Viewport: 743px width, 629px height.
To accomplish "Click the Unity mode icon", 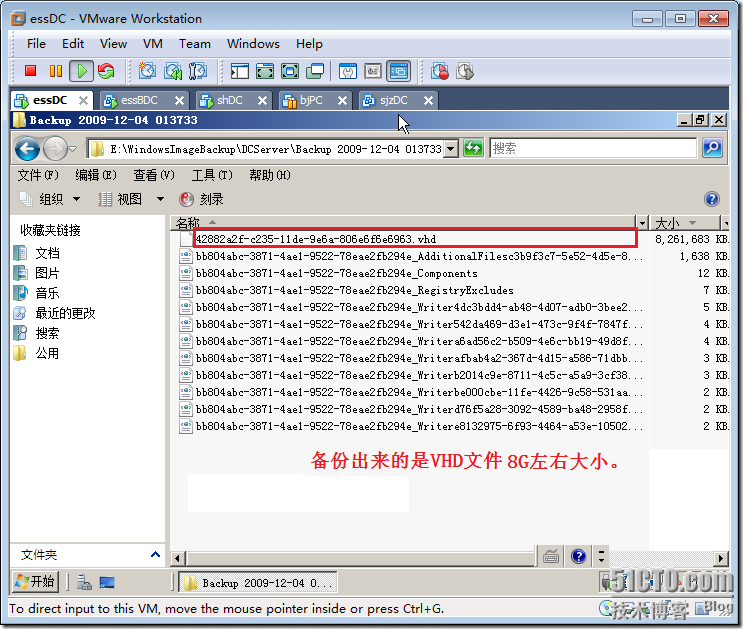I will (x=315, y=71).
